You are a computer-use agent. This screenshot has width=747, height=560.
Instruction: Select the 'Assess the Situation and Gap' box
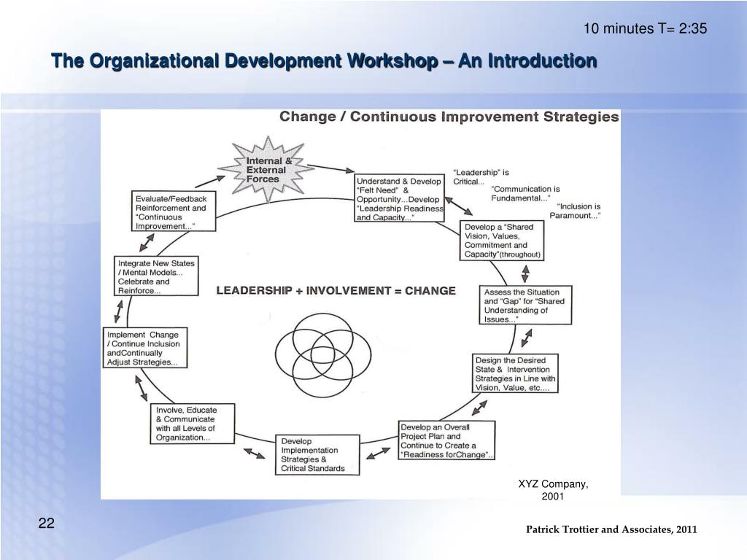click(525, 306)
